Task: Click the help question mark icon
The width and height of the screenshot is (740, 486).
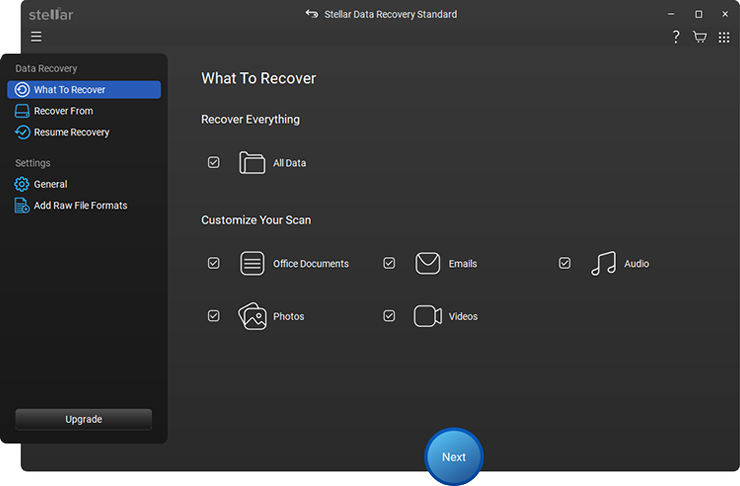Action: click(676, 37)
